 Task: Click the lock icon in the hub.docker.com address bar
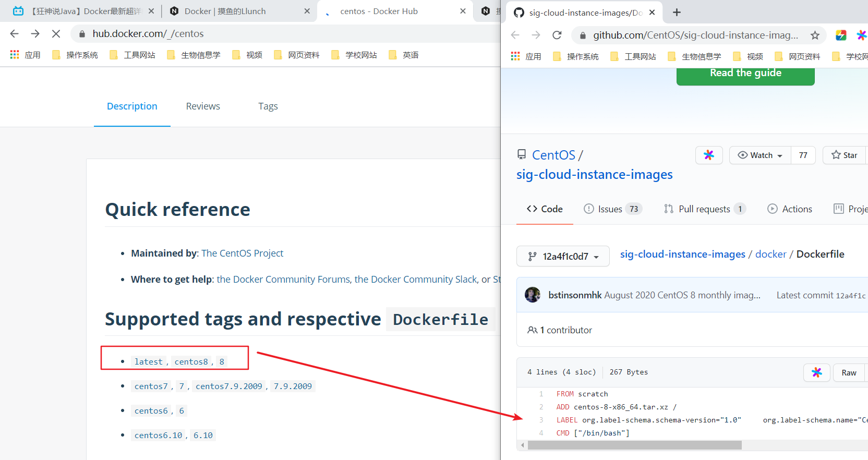[x=82, y=34]
